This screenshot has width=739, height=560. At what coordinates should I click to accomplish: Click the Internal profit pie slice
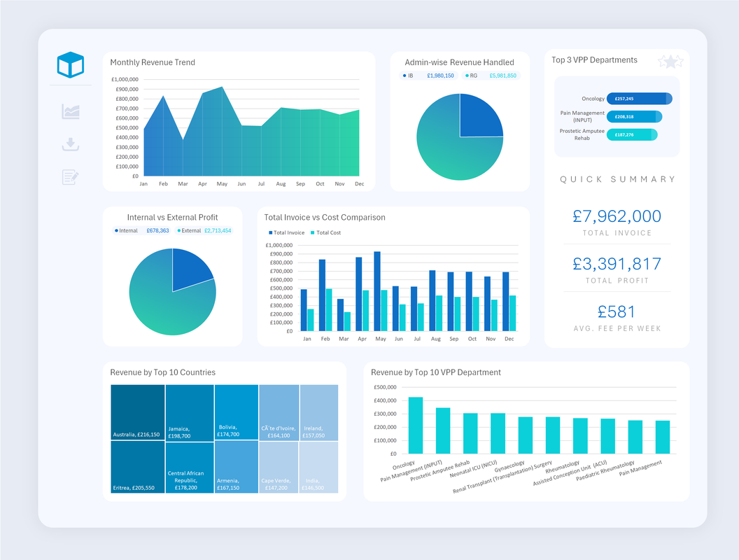click(188, 269)
